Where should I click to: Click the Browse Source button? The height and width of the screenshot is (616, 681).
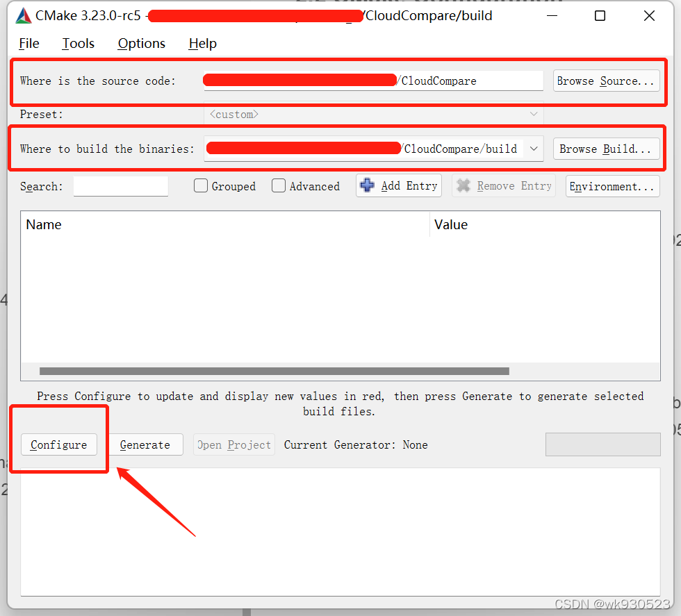pos(606,81)
